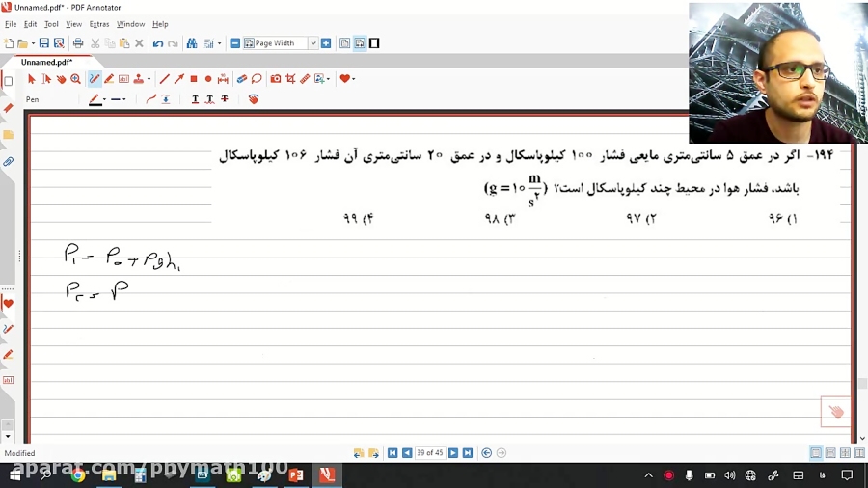Save the document with the floppy icon
The height and width of the screenshot is (488, 868).
pyautogui.click(x=43, y=43)
